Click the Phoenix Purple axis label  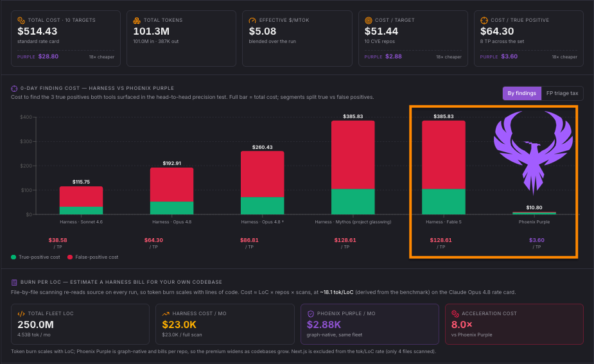pos(534,222)
